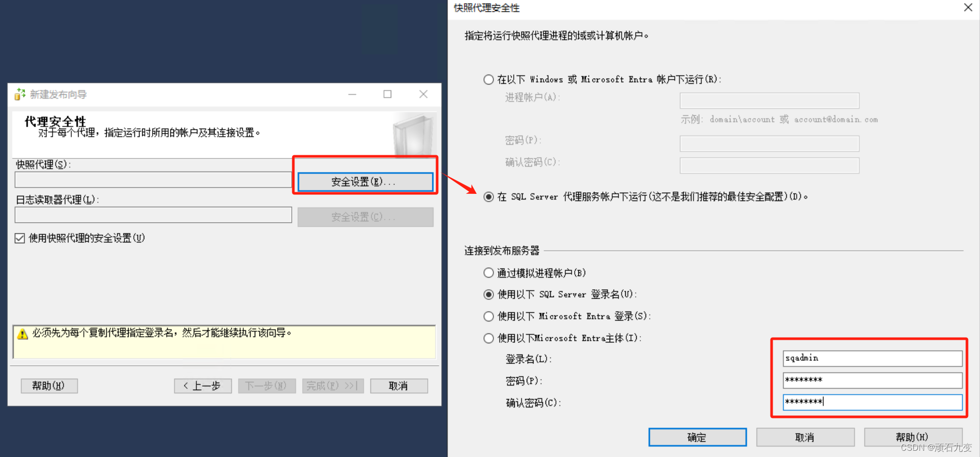The height and width of the screenshot is (457, 980).
Task: Close the 快照代理安全性 dialog
Action: point(968,7)
